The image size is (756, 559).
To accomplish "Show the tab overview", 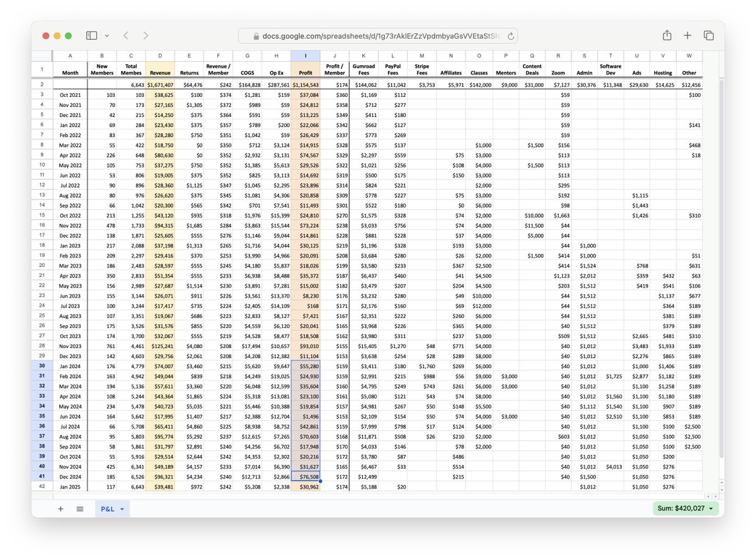I will click(709, 36).
